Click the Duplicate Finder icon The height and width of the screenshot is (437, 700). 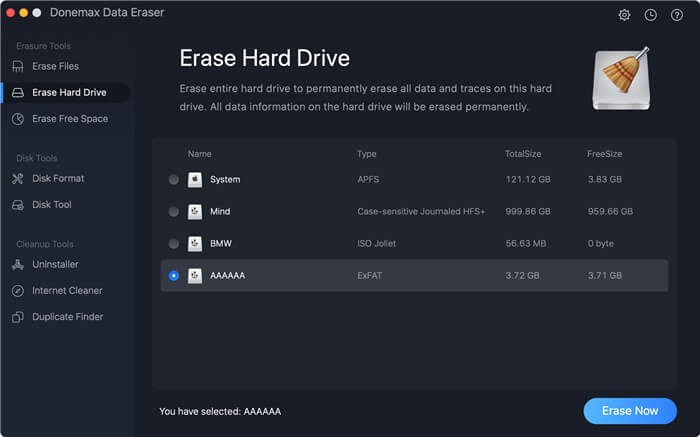tap(18, 317)
